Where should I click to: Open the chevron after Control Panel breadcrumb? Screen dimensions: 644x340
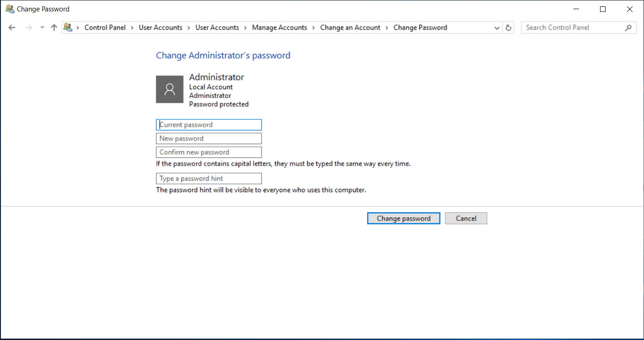pos(132,27)
